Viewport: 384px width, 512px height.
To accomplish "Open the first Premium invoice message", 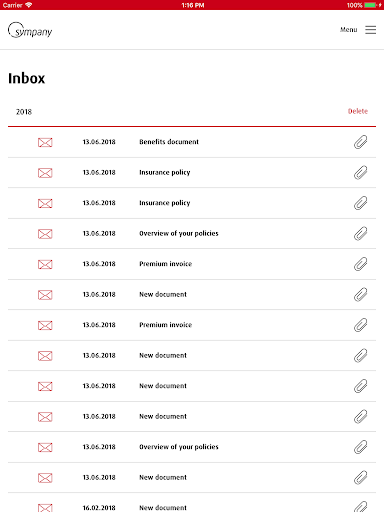I will click(192, 264).
